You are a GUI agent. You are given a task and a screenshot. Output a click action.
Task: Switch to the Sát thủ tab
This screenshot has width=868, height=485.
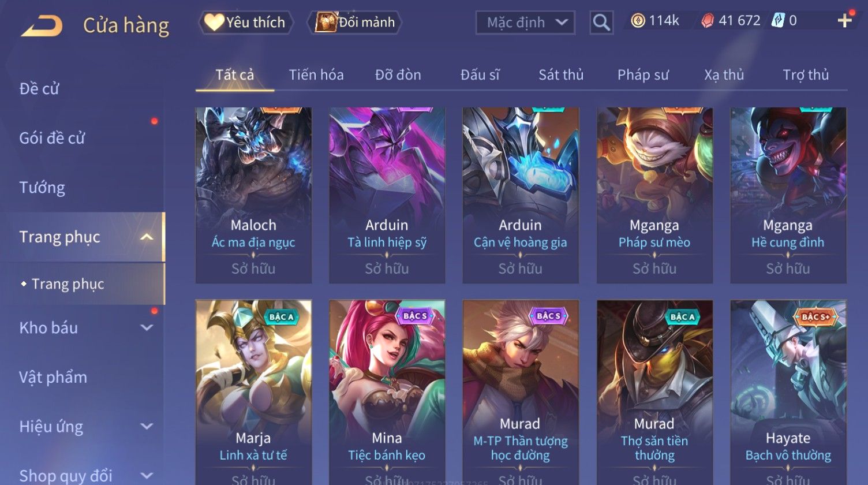(561, 75)
